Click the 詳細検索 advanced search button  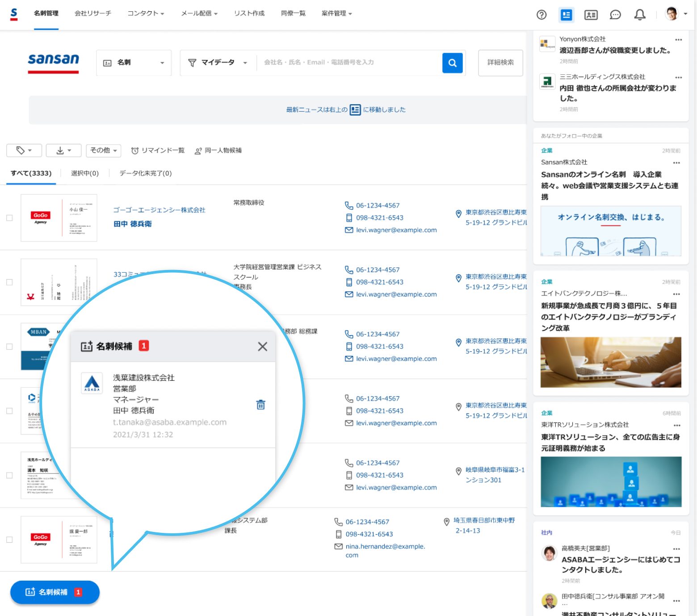[x=500, y=63]
